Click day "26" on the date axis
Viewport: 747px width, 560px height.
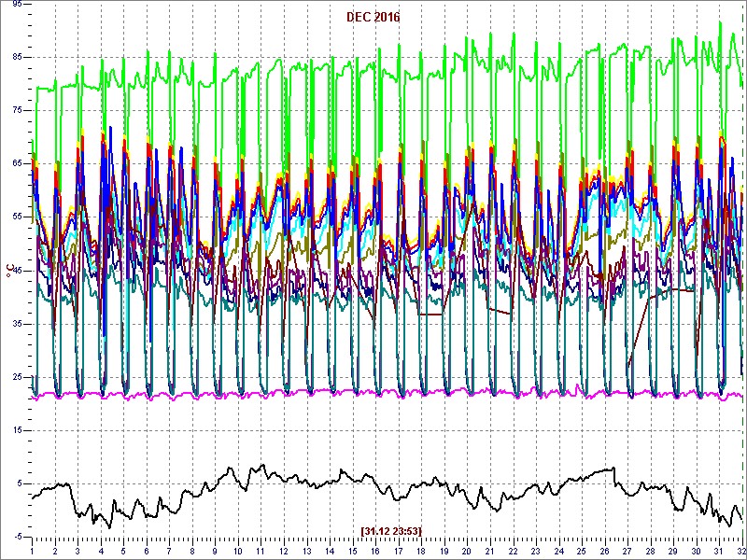[603, 551]
